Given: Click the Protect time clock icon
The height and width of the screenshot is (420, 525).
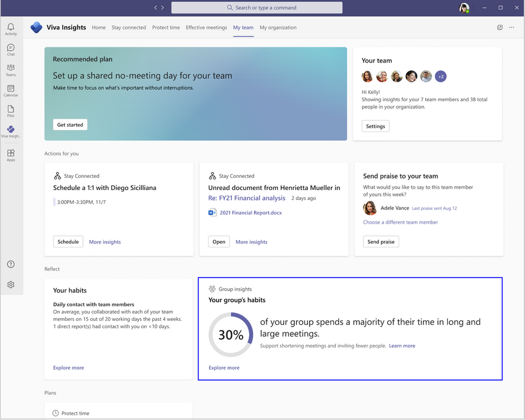Looking at the screenshot, I should pos(56,413).
